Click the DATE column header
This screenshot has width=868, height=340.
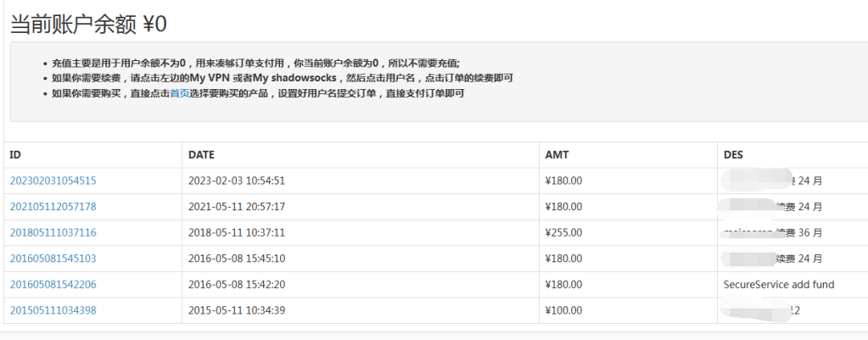201,155
